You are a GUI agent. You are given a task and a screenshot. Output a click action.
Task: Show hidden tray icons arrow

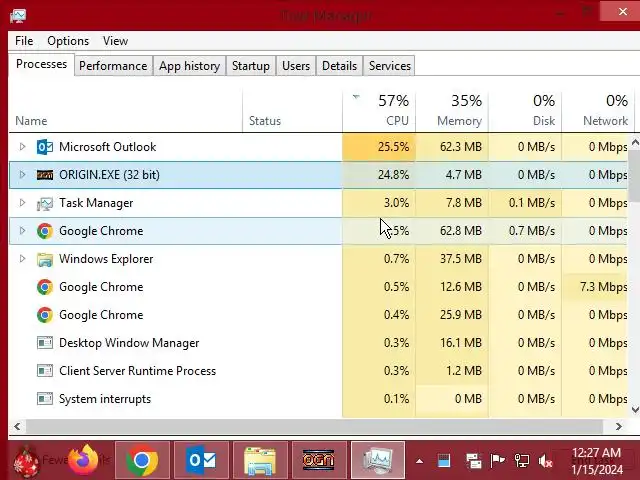419,462
